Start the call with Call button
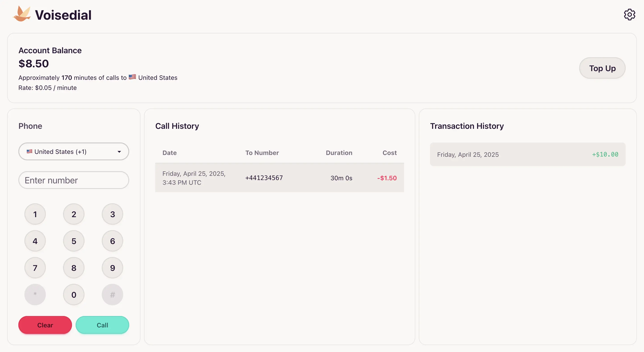 (102, 325)
